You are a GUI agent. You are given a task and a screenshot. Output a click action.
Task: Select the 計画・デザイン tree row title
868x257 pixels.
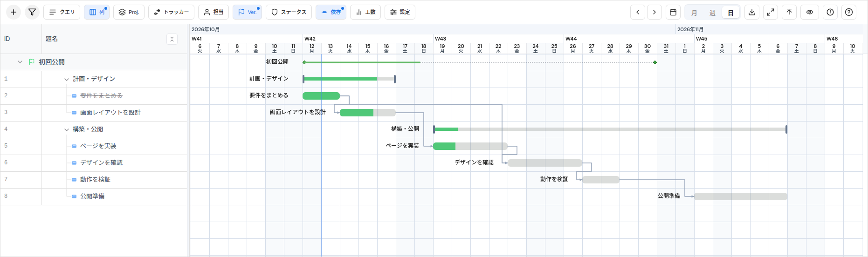tap(94, 79)
